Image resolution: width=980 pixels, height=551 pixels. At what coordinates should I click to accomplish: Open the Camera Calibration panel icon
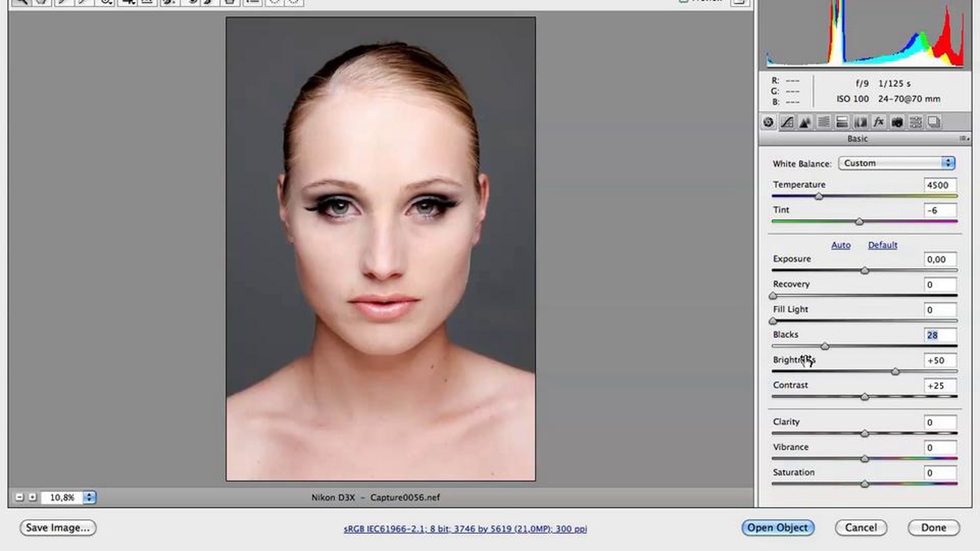pos(897,122)
